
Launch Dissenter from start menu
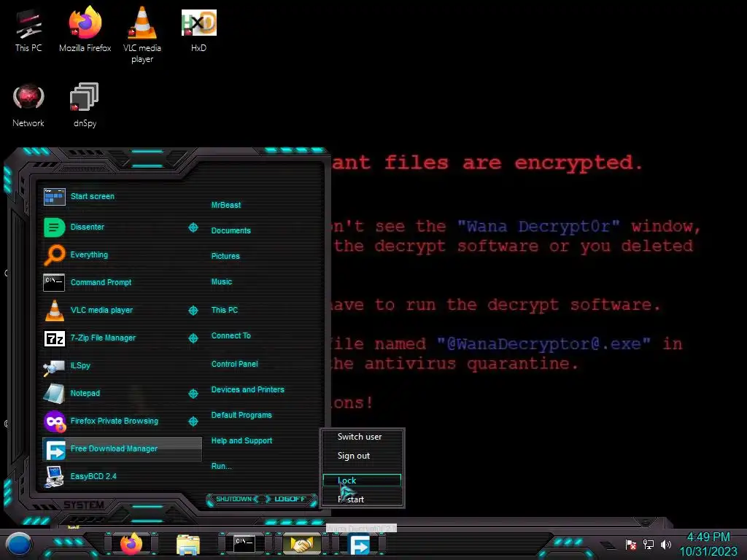pyautogui.click(x=115, y=227)
